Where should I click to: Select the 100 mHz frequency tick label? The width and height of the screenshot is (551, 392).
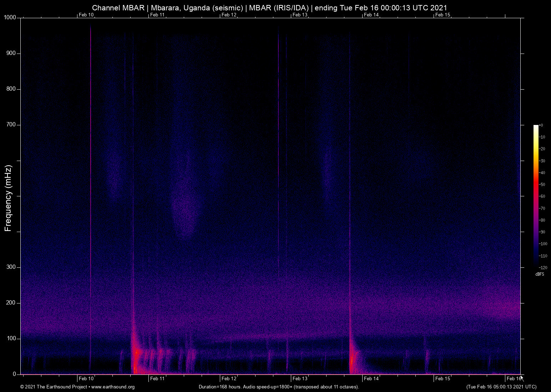[x=11, y=338]
